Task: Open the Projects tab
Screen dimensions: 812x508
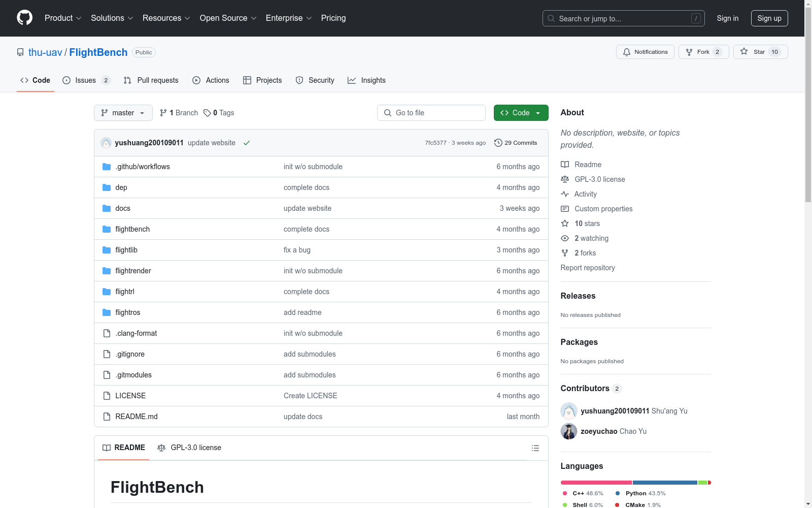Action: (x=262, y=80)
